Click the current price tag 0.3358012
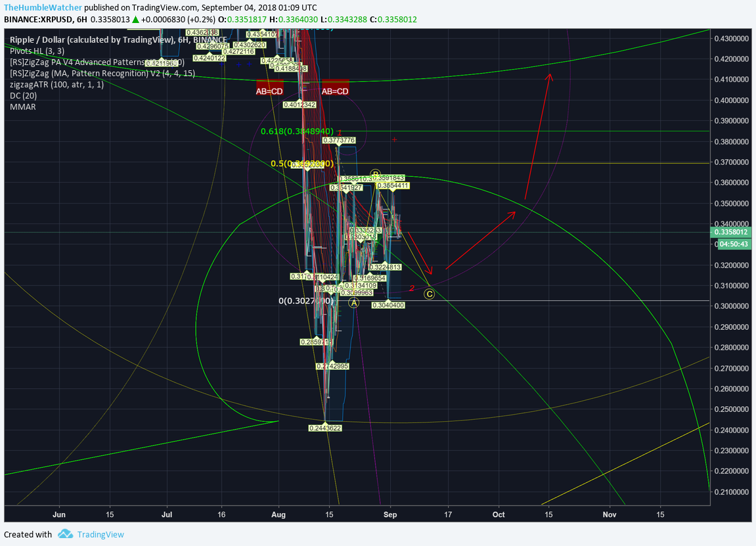The image size is (756, 546). click(x=730, y=233)
